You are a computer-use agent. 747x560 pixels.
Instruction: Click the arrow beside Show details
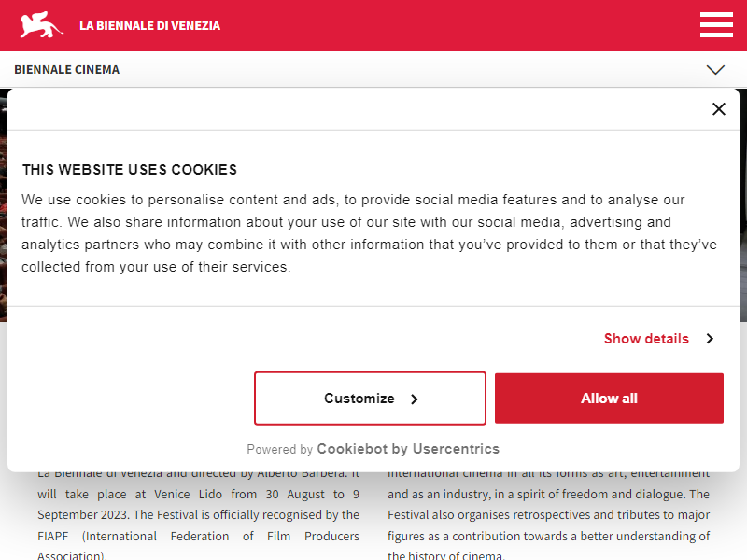click(710, 339)
